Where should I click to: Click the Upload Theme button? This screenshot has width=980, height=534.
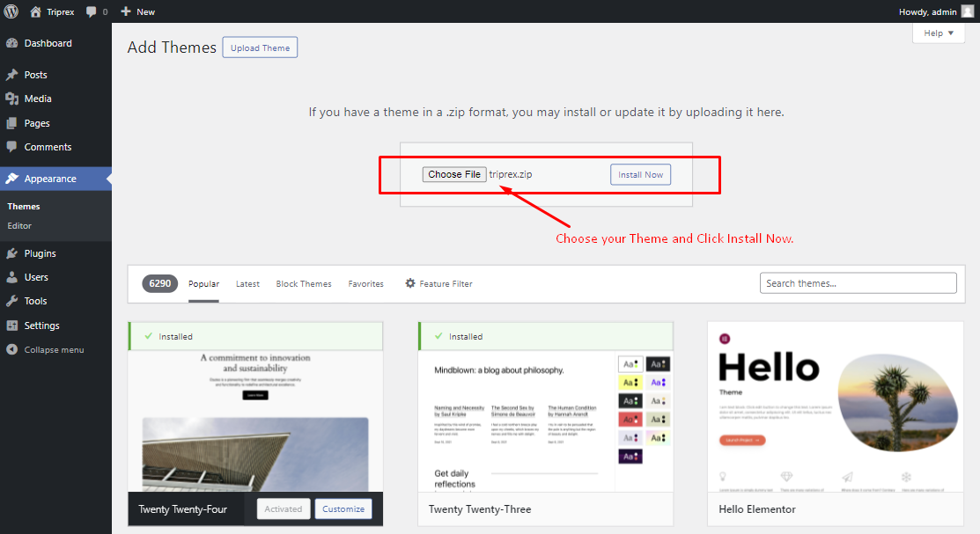pos(260,48)
